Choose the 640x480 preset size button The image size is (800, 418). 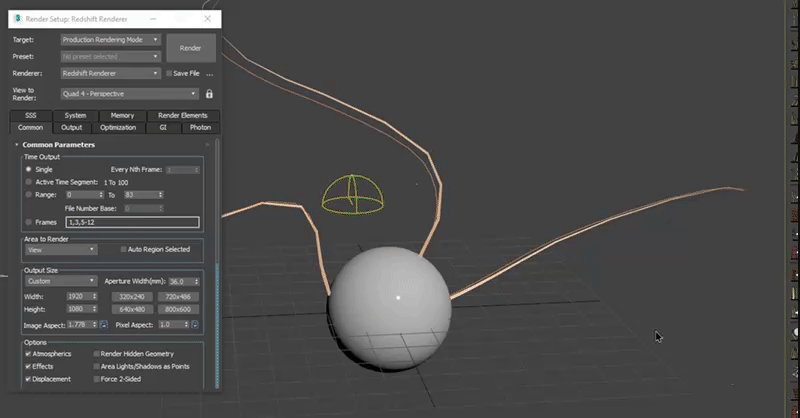(x=133, y=309)
